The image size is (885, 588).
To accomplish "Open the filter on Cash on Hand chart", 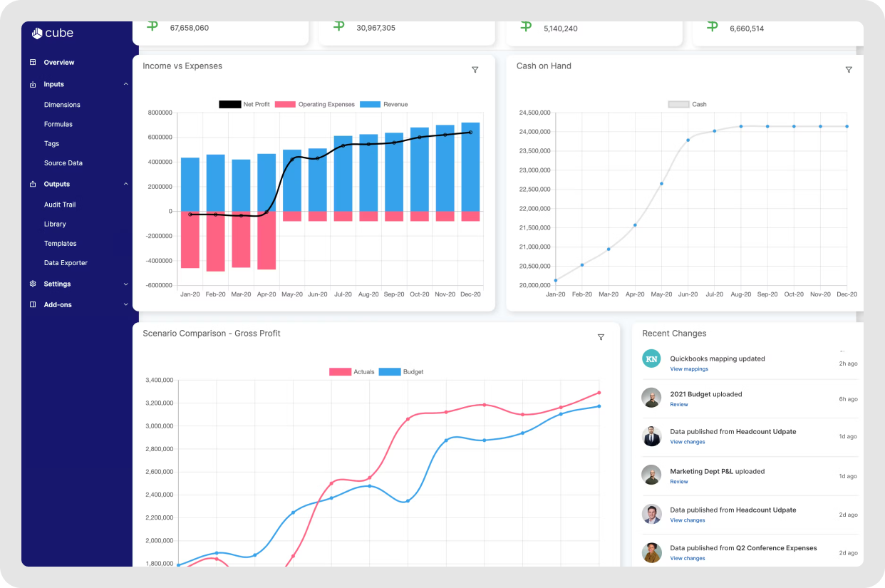I will [849, 70].
